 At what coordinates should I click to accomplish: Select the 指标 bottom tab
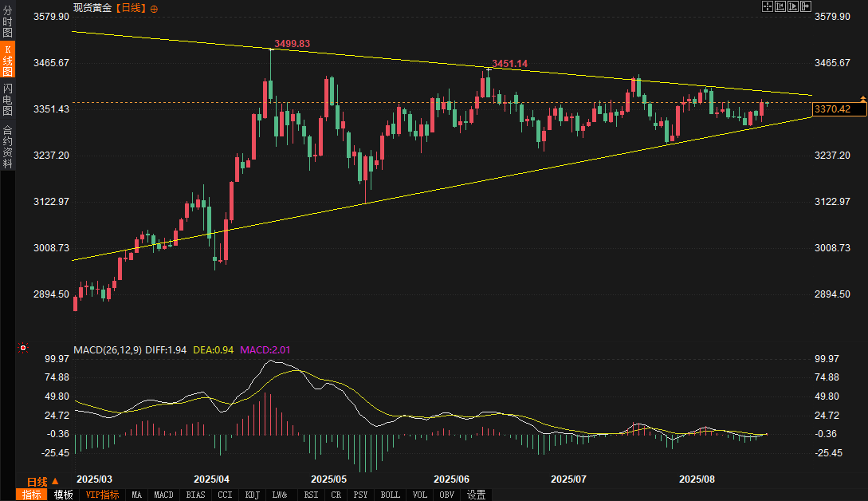click(32, 495)
